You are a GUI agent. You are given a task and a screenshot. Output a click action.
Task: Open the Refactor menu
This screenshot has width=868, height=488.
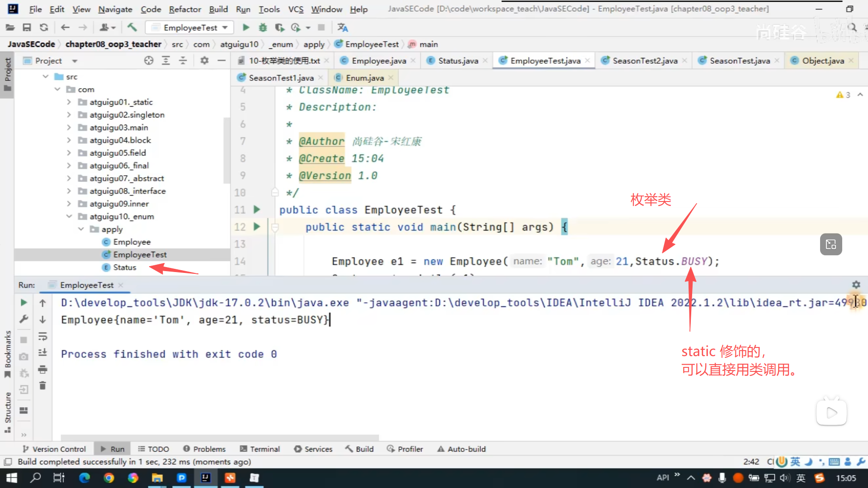(184, 9)
